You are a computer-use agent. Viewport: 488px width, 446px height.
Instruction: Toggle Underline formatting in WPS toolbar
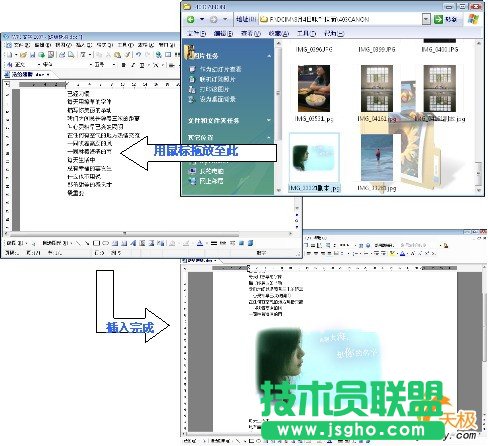click(142, 65)
